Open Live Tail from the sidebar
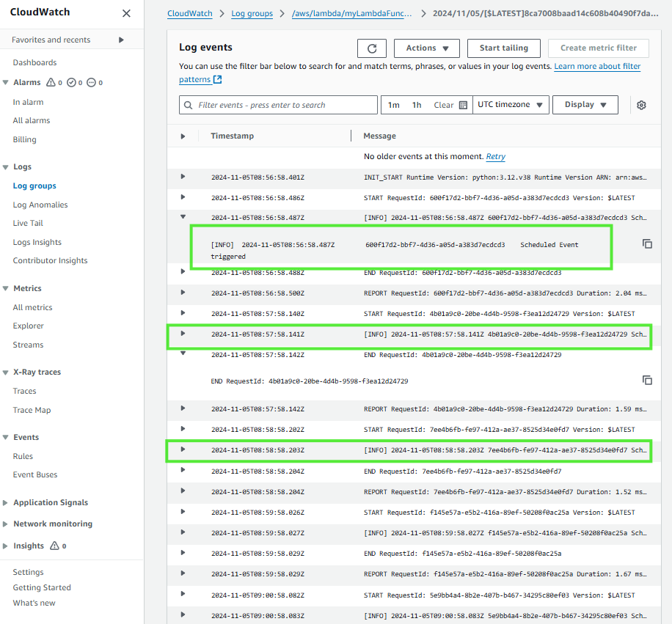672x624 pixels. point(28,223)
